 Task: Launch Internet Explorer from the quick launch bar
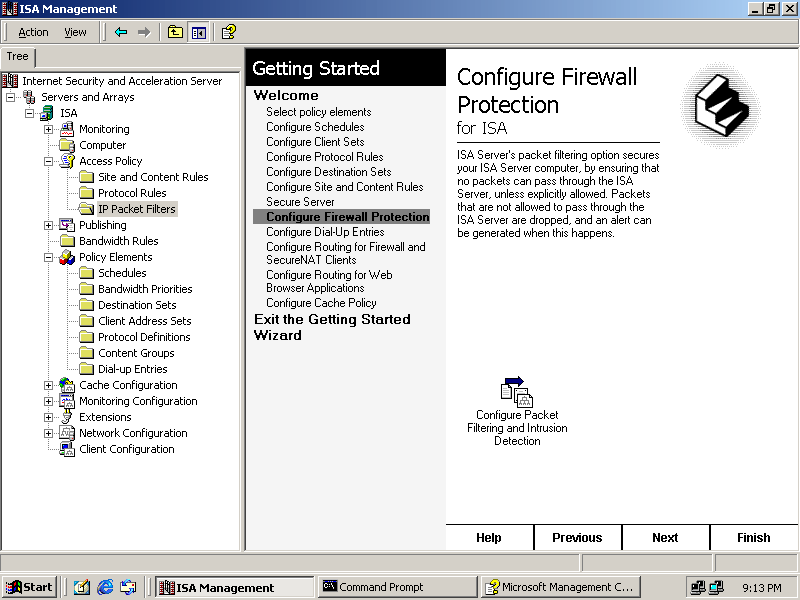[x=105, y=587]
